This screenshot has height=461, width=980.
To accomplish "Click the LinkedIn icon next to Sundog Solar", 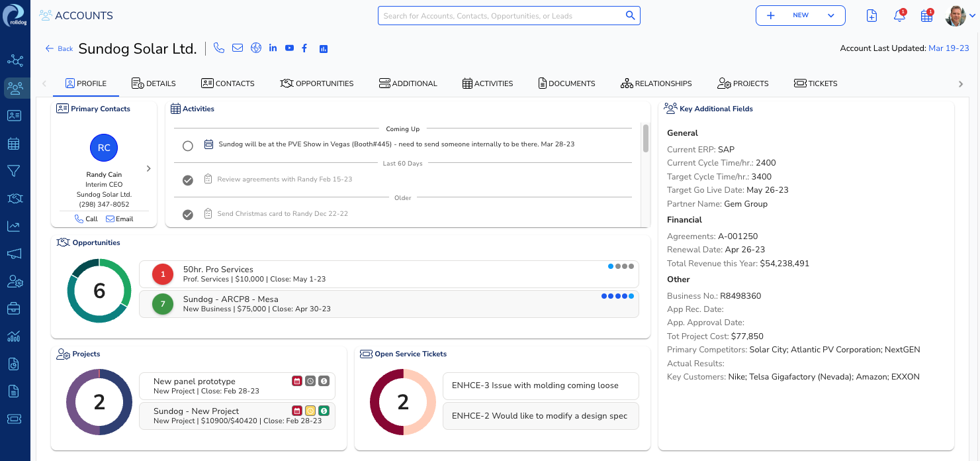I will click(273, 48).
